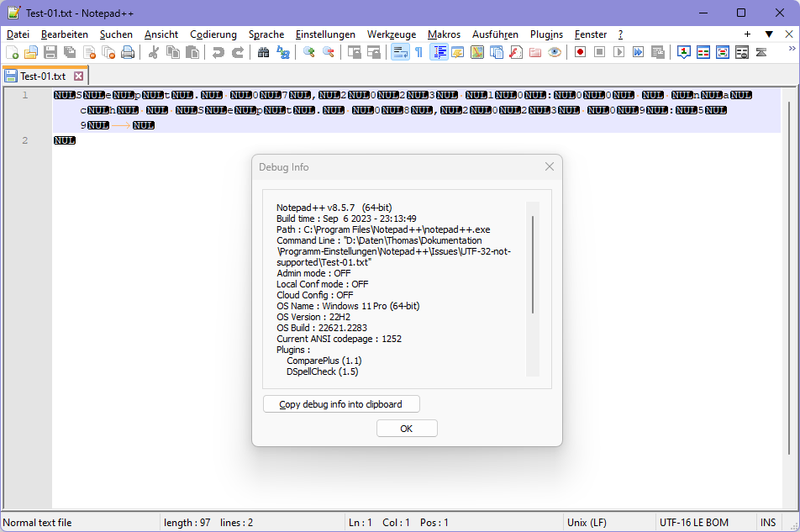The width and height of the screenshot is (800, 532).
Task: Close the Debug Info dialog
Action: [550, 166]
